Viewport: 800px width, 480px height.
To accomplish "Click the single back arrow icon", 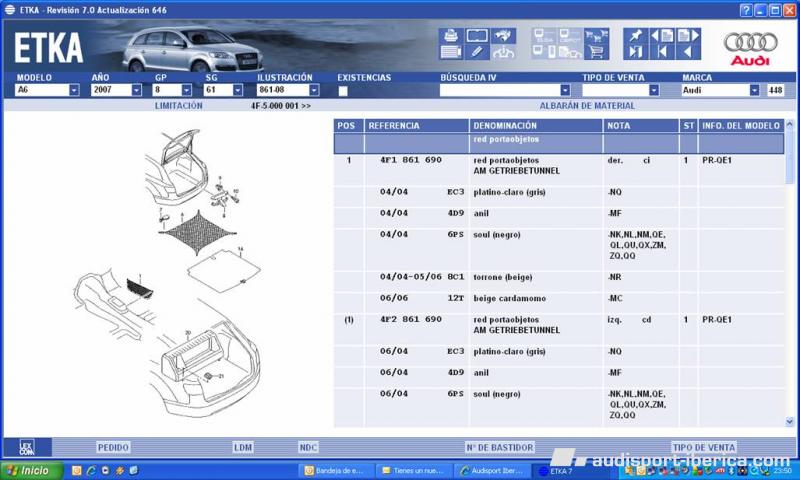I will pyautogui.click(x=688, y=52).
